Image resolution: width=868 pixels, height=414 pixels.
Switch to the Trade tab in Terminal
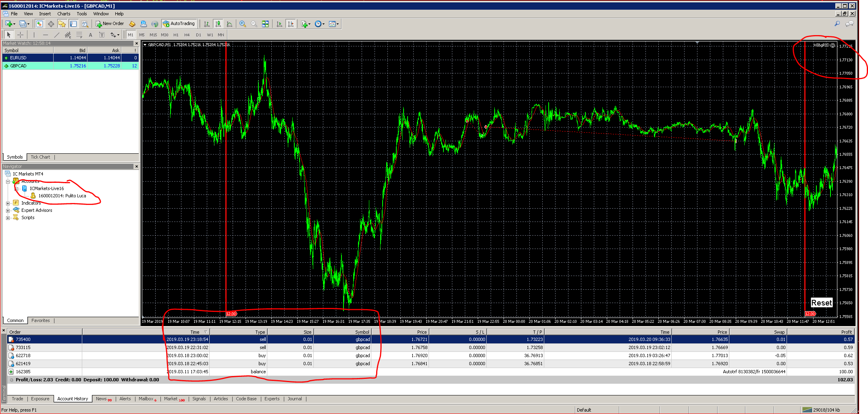coord(17,399)
